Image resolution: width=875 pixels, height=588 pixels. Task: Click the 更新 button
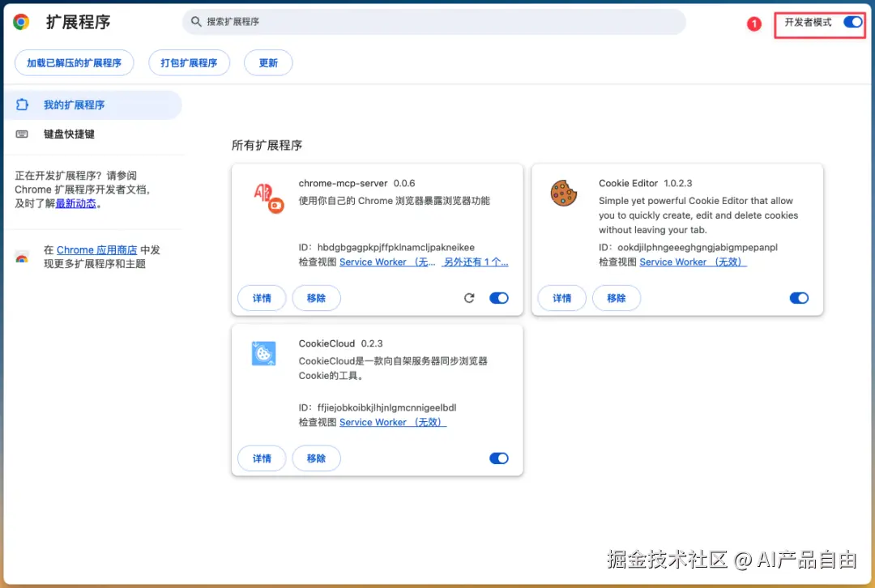pos(268,62)
